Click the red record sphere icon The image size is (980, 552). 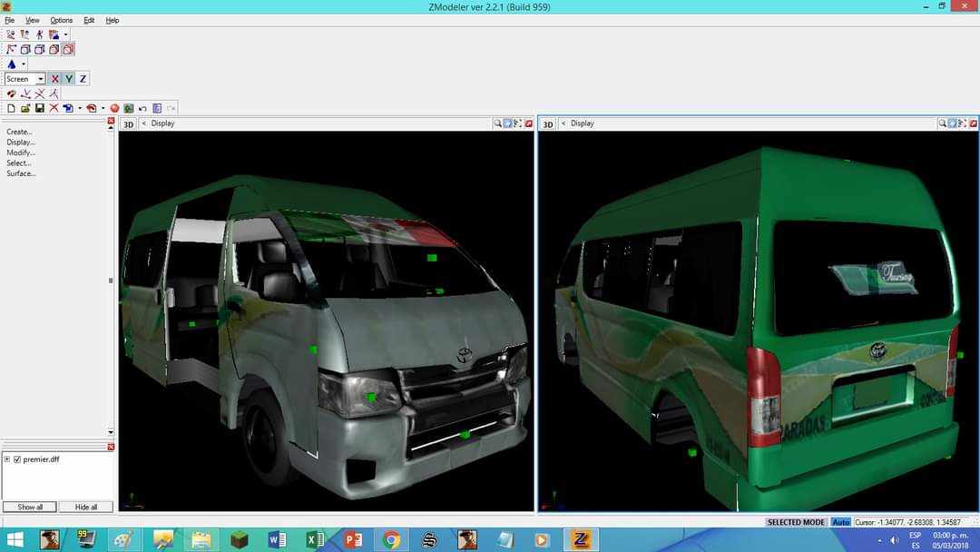click(x=114, y=108)
